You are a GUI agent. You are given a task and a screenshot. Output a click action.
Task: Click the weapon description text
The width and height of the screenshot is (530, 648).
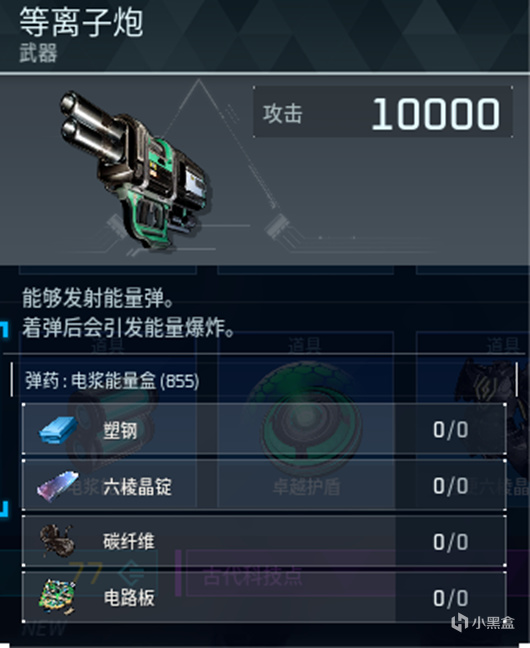(128, 313)
